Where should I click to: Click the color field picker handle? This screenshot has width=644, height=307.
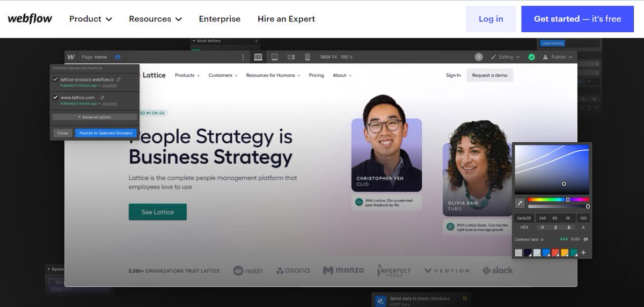[563, 184]
